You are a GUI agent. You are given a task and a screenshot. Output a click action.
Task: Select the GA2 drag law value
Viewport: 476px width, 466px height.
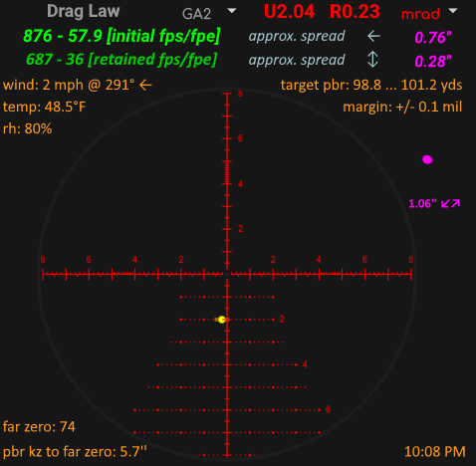[x=196, y=14]
